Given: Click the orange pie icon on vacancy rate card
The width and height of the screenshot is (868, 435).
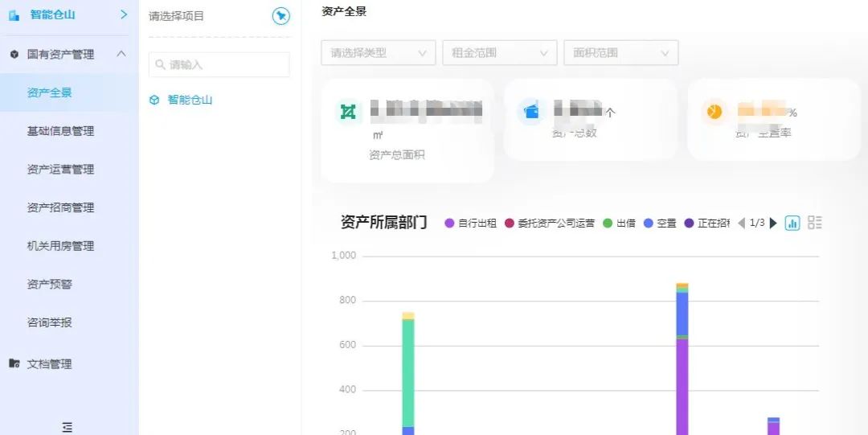Looking at the screenshot, I should point(714,112).
